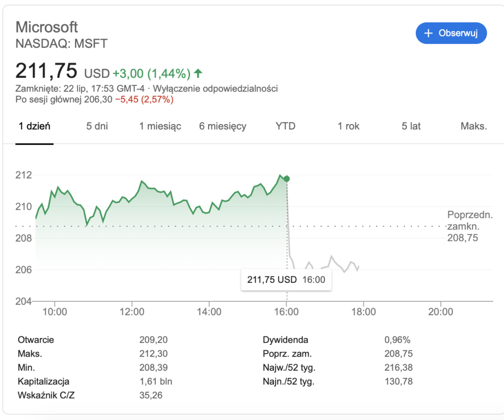
Task: Click the 18:00 time axis label
Action: pos(364,312)
